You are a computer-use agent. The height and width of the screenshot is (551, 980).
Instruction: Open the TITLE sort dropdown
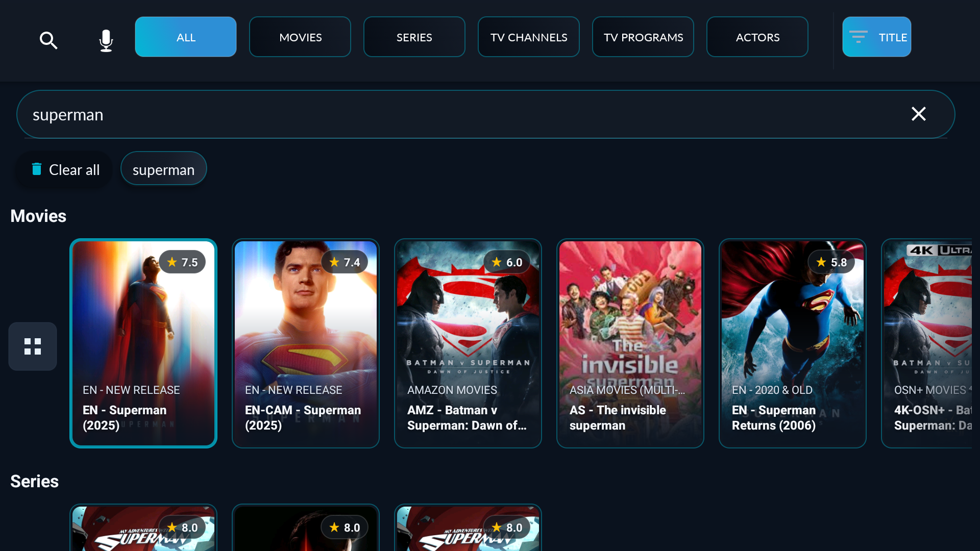[x=877, y=37]
